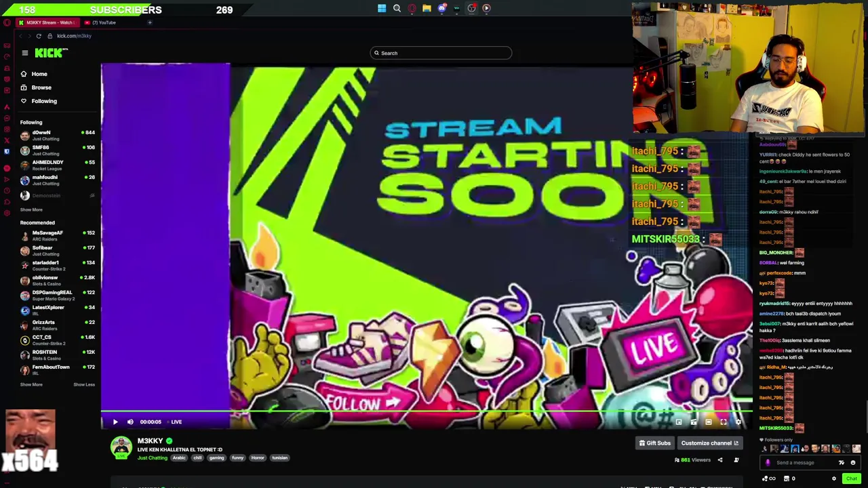Clip the stream with the clapperboard icon
Viewport: 868px width, 488px height.
click(x=694, y=422)
